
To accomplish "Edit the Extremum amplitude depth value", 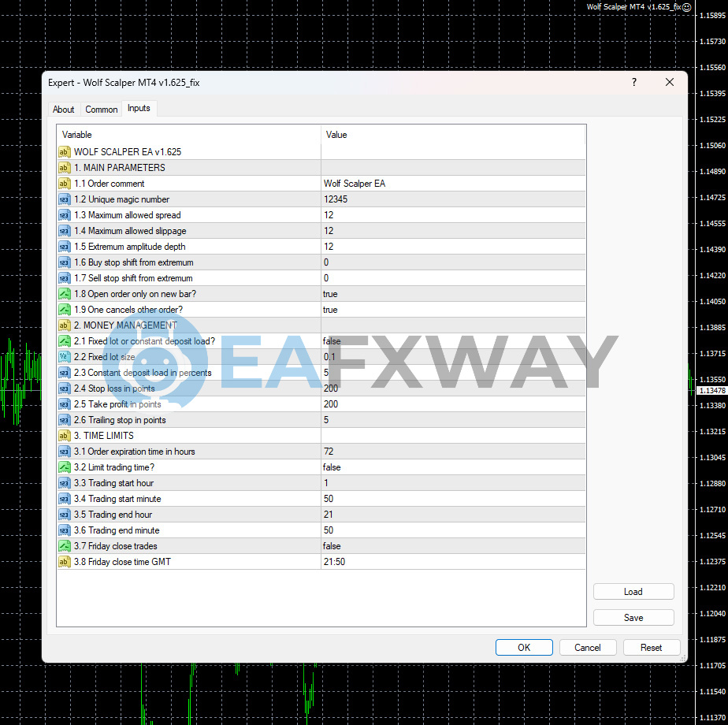I will coord(453,247).
